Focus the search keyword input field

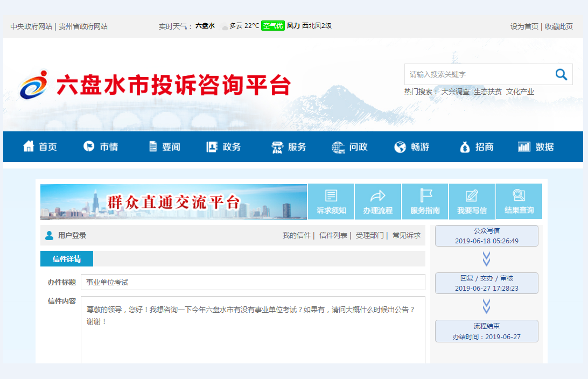[477, 74]
